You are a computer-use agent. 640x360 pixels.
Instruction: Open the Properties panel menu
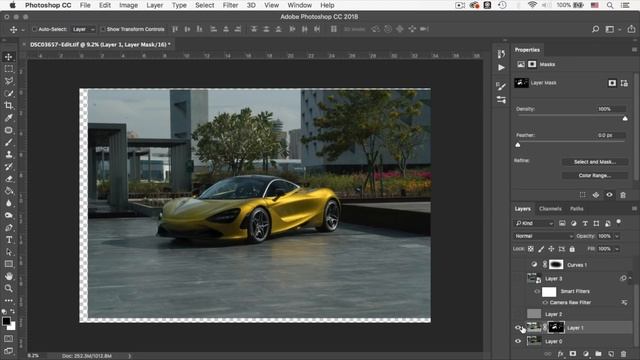(634, 50)
